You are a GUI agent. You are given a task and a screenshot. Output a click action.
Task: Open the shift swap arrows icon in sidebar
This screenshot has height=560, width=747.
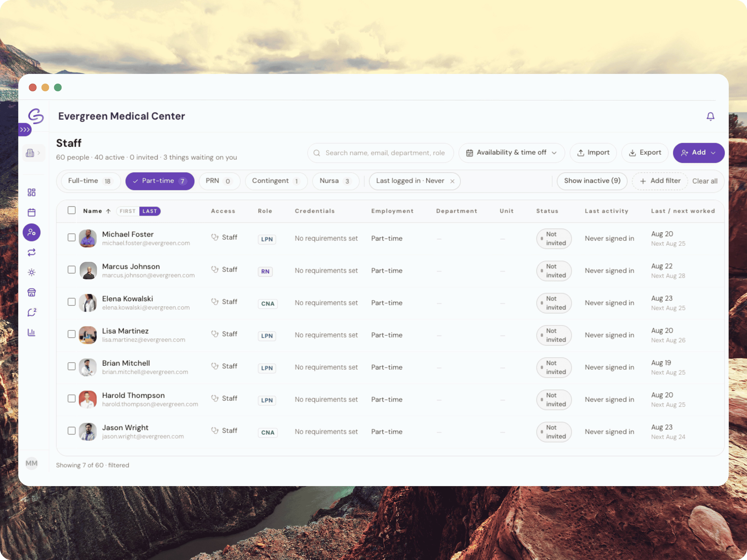[x=31, y=253]
